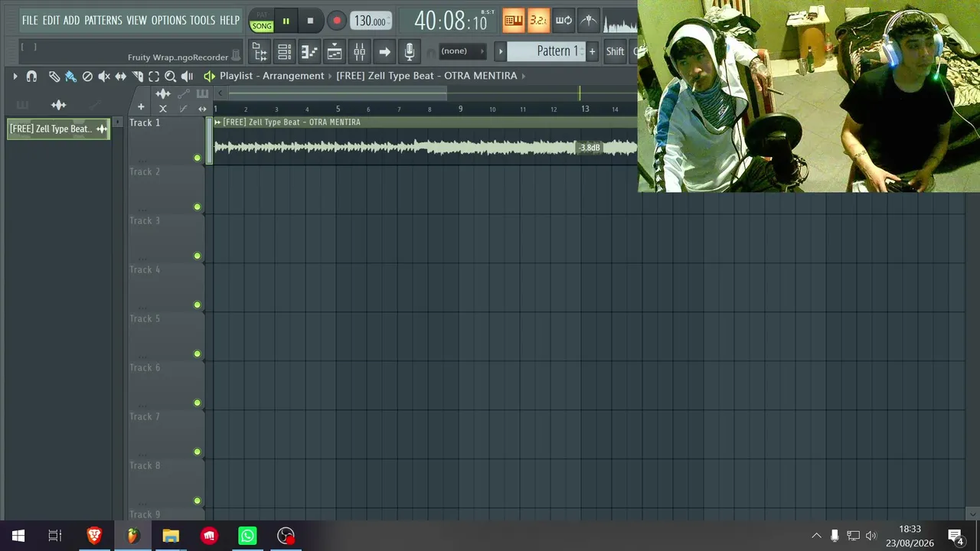980x551 pixels.
Task: Click the Track 1 audio clip title bar
Action: (x=425, y=122)
